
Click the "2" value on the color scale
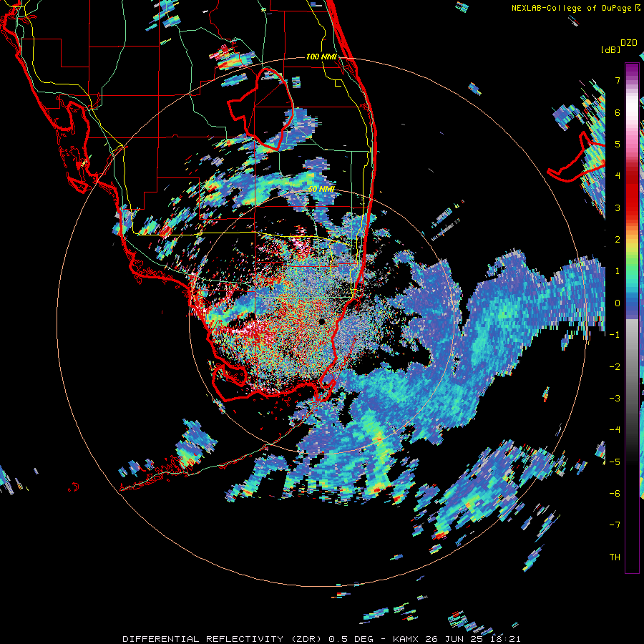point(618,240)
